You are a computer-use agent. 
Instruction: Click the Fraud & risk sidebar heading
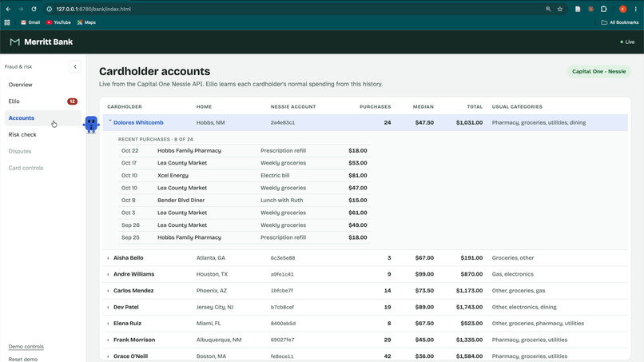tap(18, 66)
